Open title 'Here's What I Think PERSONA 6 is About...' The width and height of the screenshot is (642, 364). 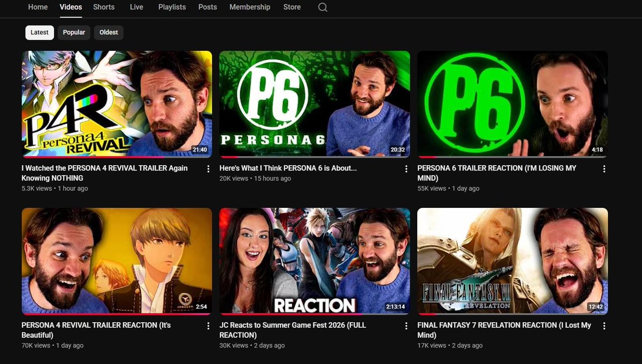click(x=288, y=168)
